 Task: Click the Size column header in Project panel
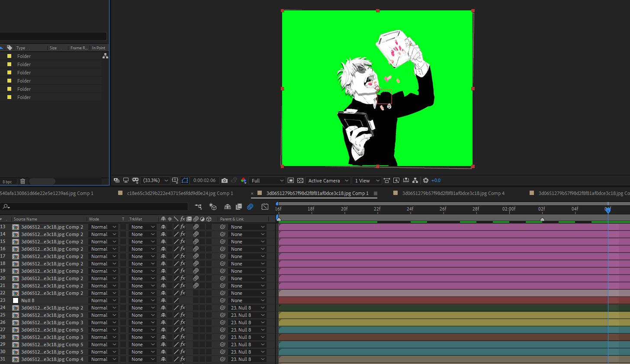click(53, 48)
